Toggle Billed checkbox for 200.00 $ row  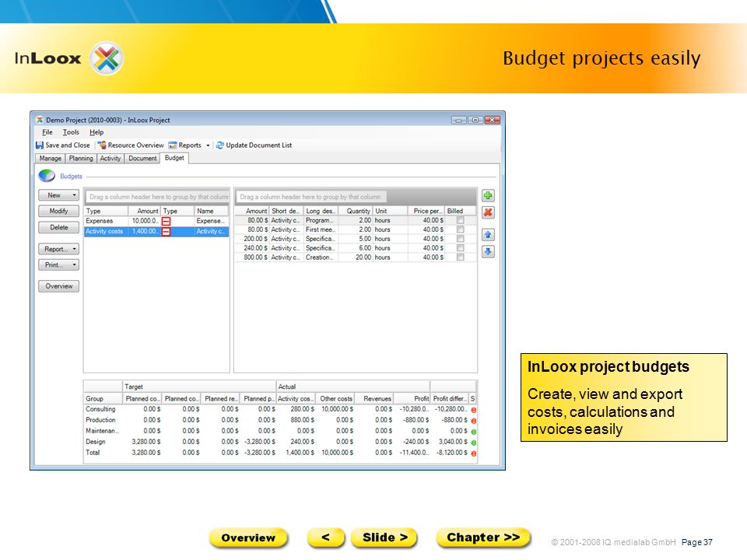coord(460,239)
